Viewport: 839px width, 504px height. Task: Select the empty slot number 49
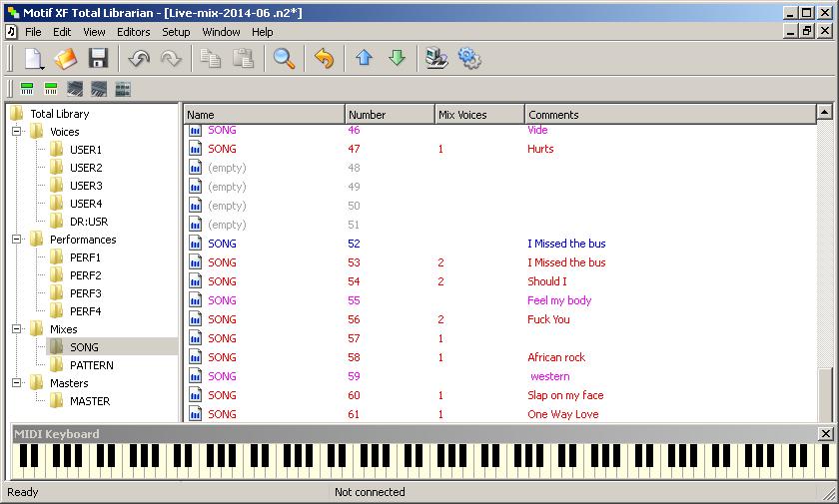tap(500, 187)
